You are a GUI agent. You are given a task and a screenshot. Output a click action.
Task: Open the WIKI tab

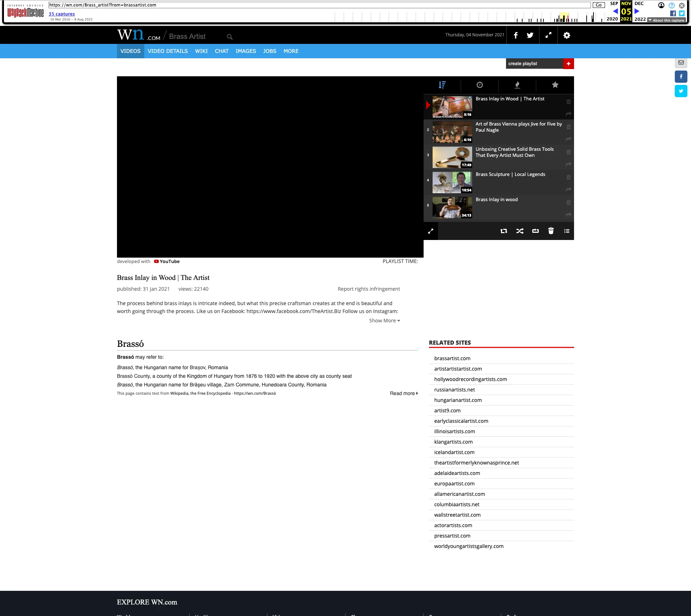coord(201,51)
